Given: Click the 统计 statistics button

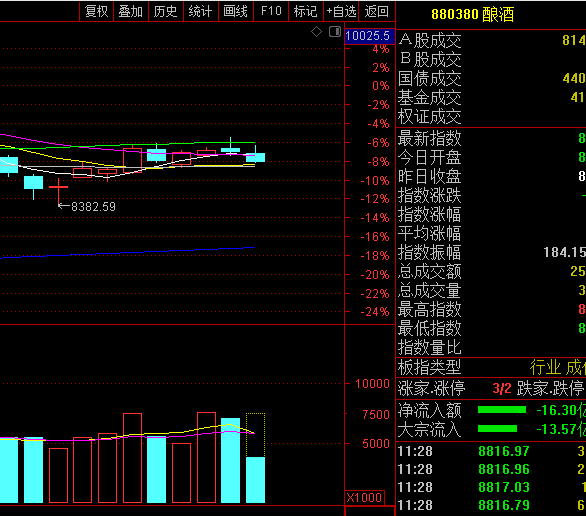Looking at the screenshot, I should point(200,11).
